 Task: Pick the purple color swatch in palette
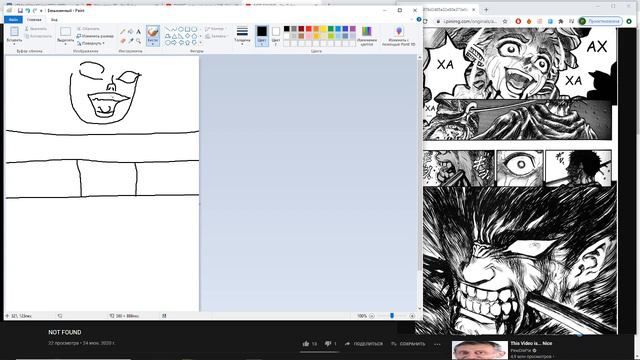tap(353, 29)
